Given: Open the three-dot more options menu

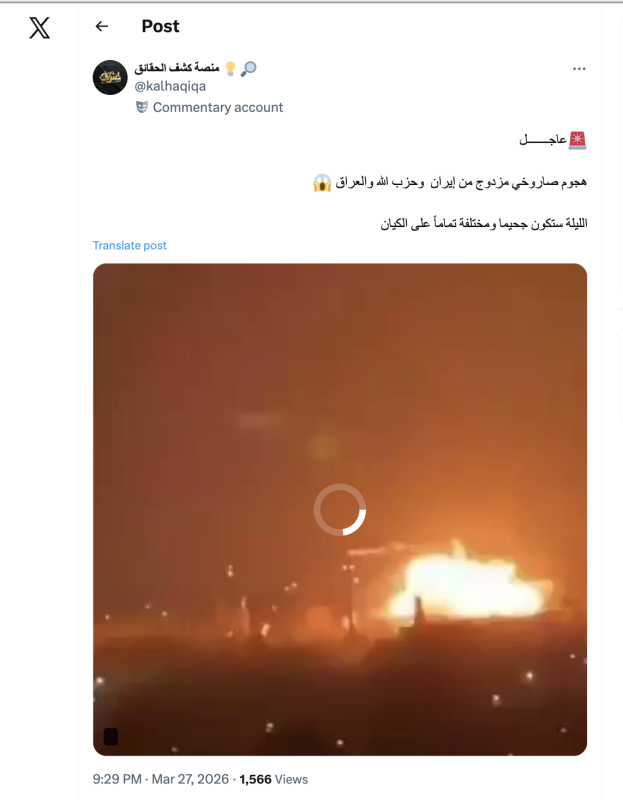Looking at the screenshot, I should (x=579, y=69).
